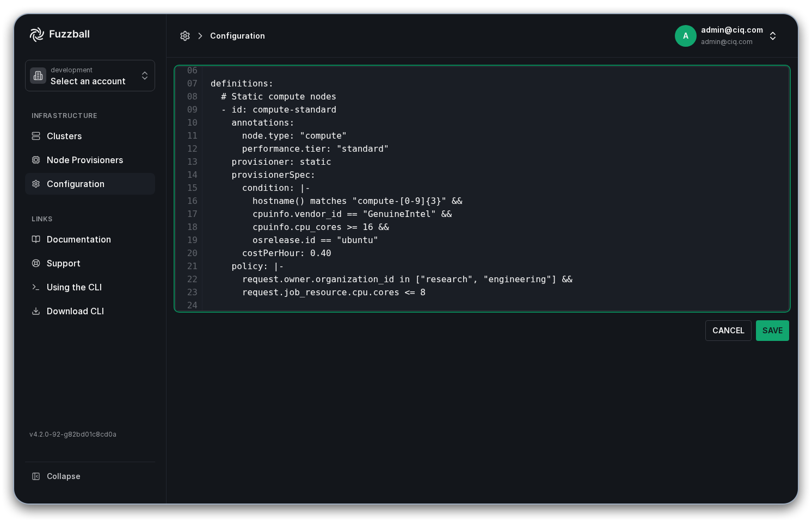Select Configuration in the sidebar
This screenshot has height=522, width=812.
click(x=90, y=184)
